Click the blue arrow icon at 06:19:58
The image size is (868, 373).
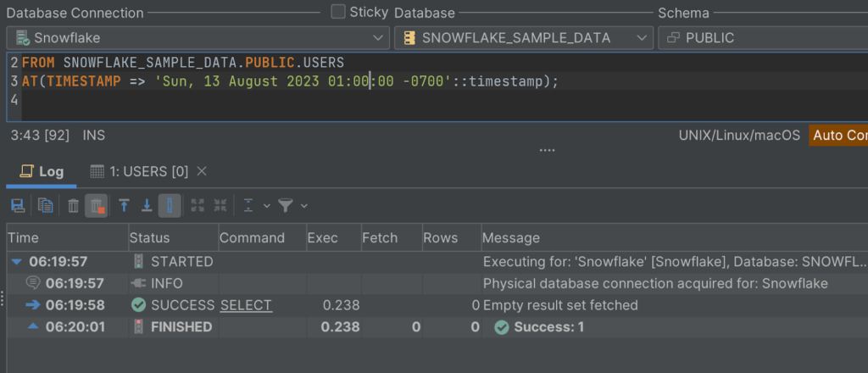pos(33,305)
